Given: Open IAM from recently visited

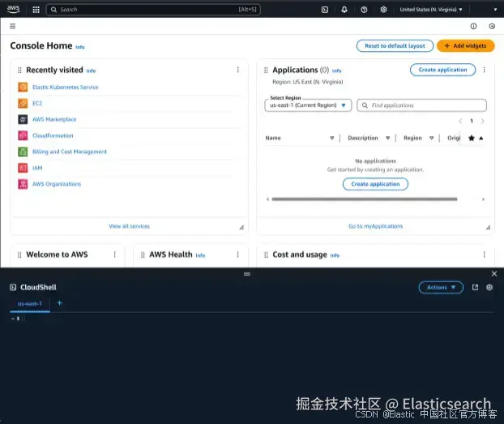Looking at the screenshot, I should pos(37,168).
